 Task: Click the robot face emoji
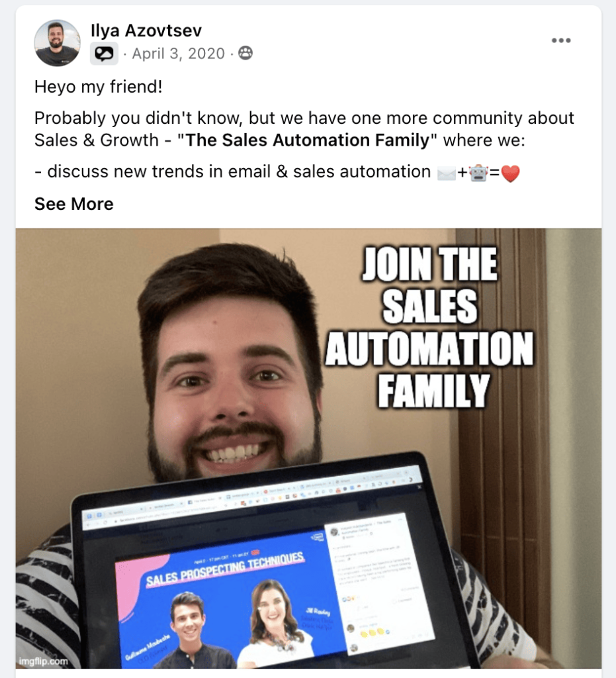coord(478,173)
